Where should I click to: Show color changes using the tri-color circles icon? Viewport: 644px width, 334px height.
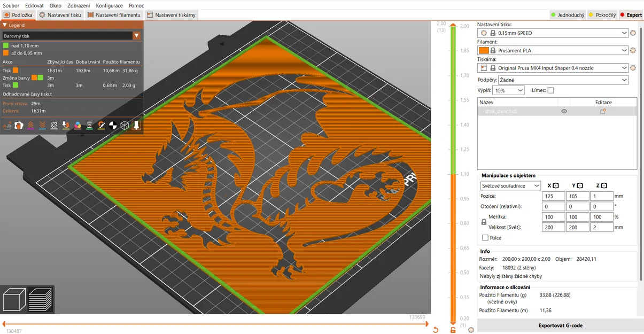click(x=77, y=125)
